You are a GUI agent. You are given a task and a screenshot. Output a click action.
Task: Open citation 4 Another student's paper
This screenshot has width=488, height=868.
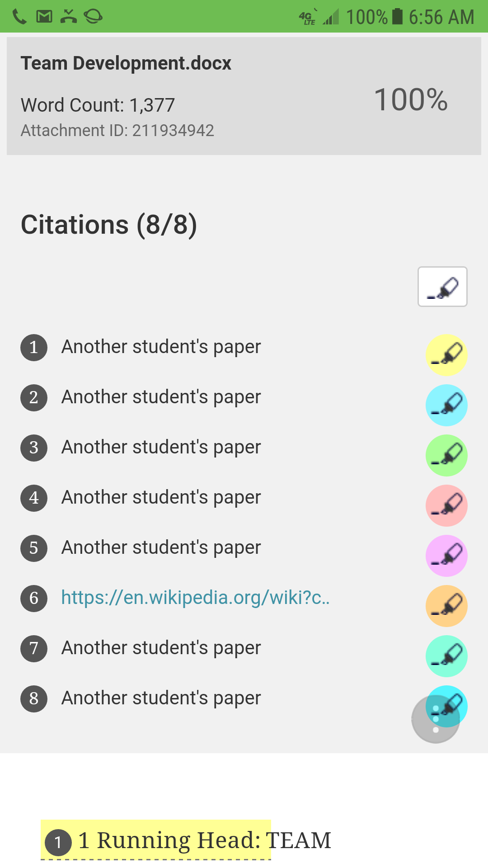click(x=161, y=497)
